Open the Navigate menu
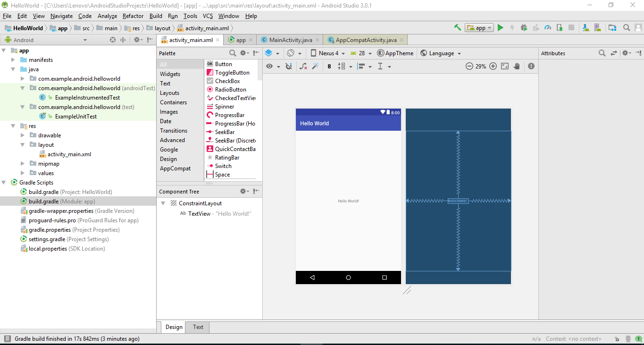Screen dimensions: 644x345 62,16
